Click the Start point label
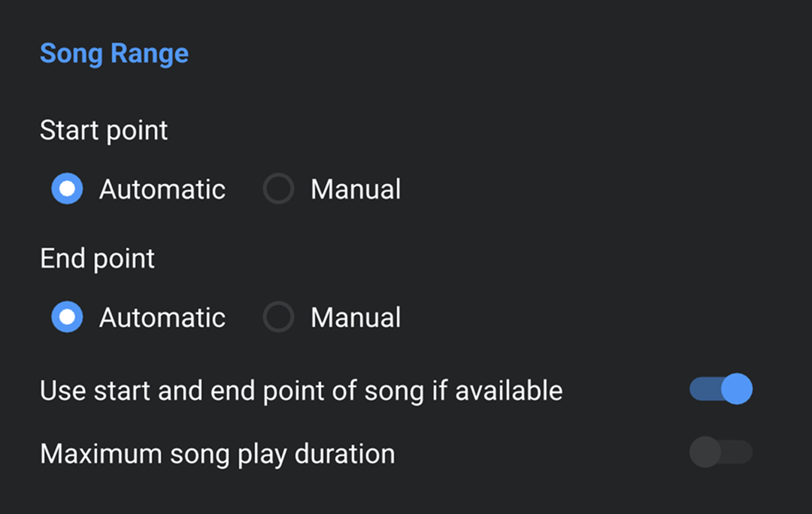Image resolution: width=812 pixels, height=514 pixels. (103, 130)
